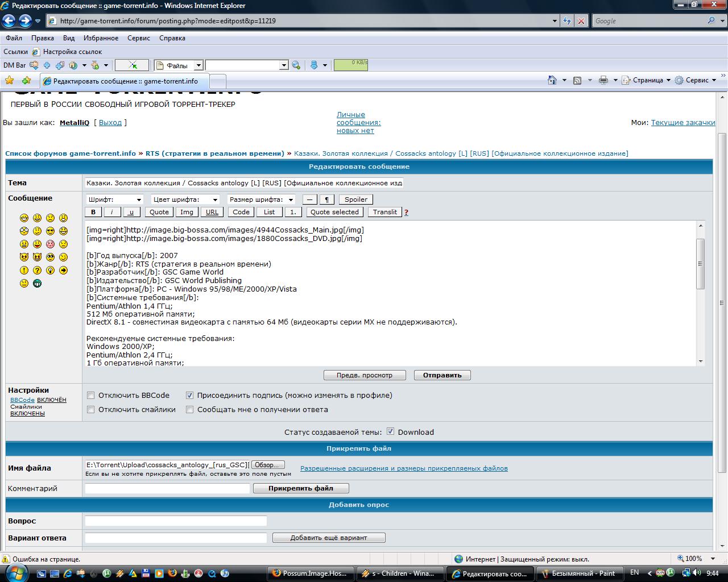728x582 pixels.
Task: Click the Отправить submit button
Action: pyautogui.click(x=442, y=375)
